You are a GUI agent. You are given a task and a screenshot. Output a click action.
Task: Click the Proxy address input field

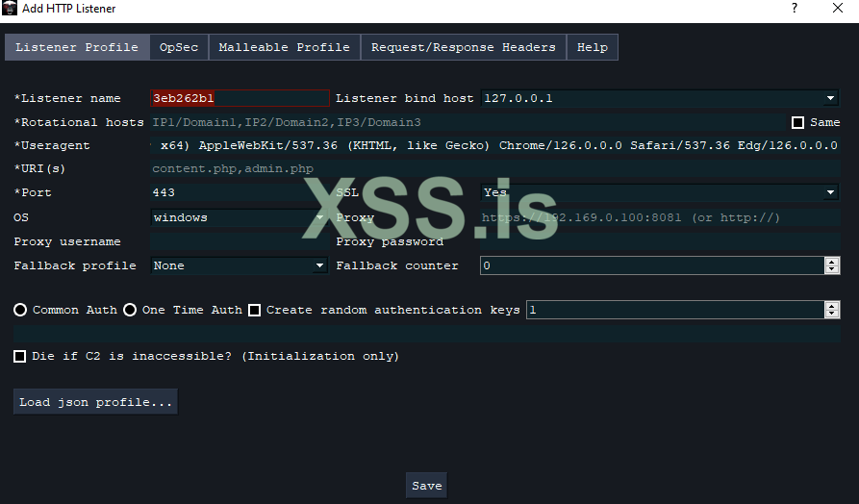click(x=660, y=217)
